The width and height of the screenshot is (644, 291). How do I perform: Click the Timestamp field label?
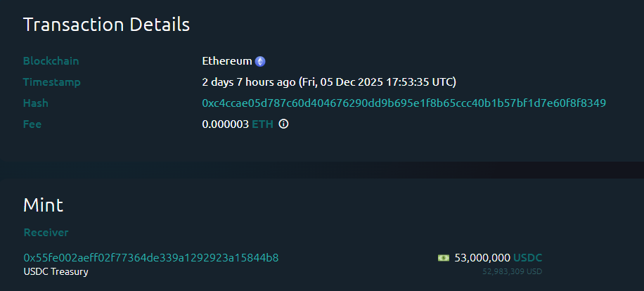click(x=52, y=82)
